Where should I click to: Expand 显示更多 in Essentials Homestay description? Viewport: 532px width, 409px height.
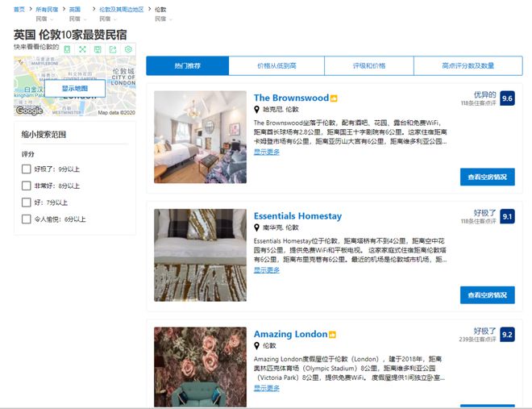[x=267, y=269]
